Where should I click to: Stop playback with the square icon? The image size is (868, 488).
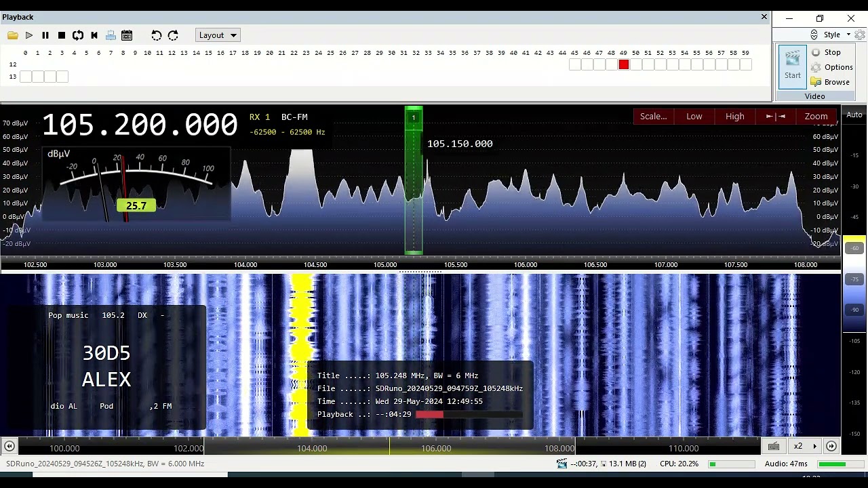(x=62, y=35)
